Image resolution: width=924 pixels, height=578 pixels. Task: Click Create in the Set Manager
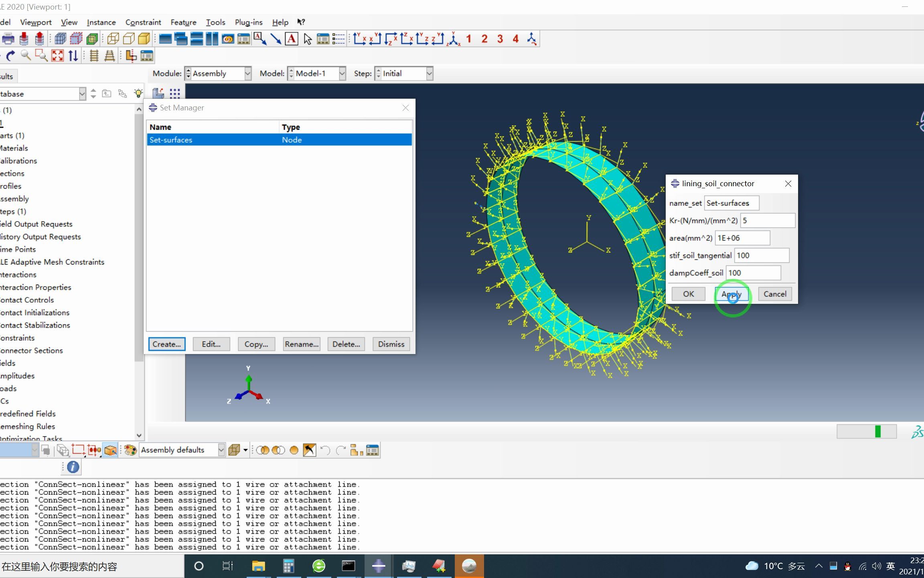point(166,344)
